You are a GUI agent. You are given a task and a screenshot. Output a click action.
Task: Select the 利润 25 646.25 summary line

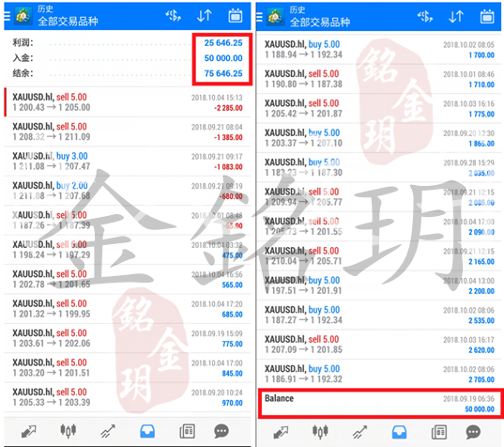point(128,43)
